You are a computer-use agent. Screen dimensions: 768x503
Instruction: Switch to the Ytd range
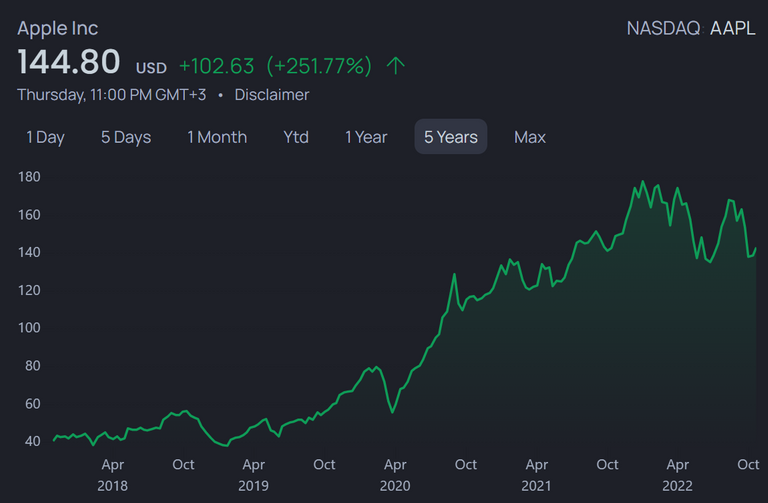click(296, 137)
